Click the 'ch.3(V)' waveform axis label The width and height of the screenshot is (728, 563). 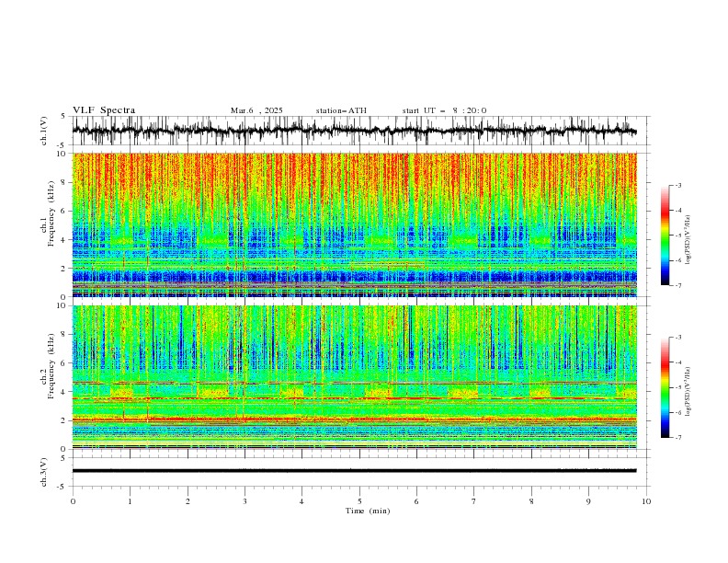tap(44, 472)
